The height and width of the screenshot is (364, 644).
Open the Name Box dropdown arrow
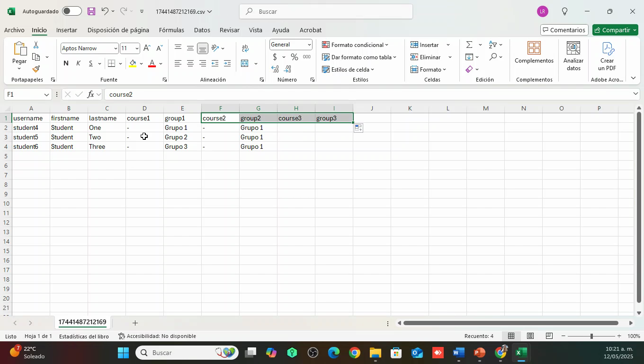[46, 95]
